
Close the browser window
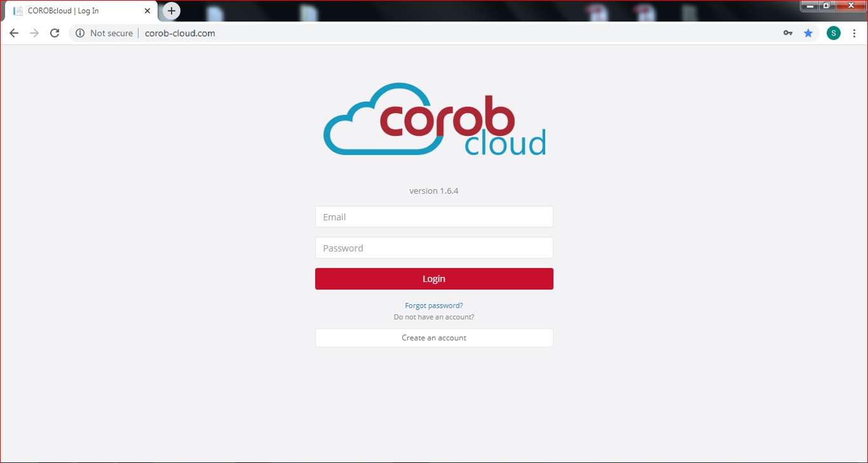pos(850,6)
